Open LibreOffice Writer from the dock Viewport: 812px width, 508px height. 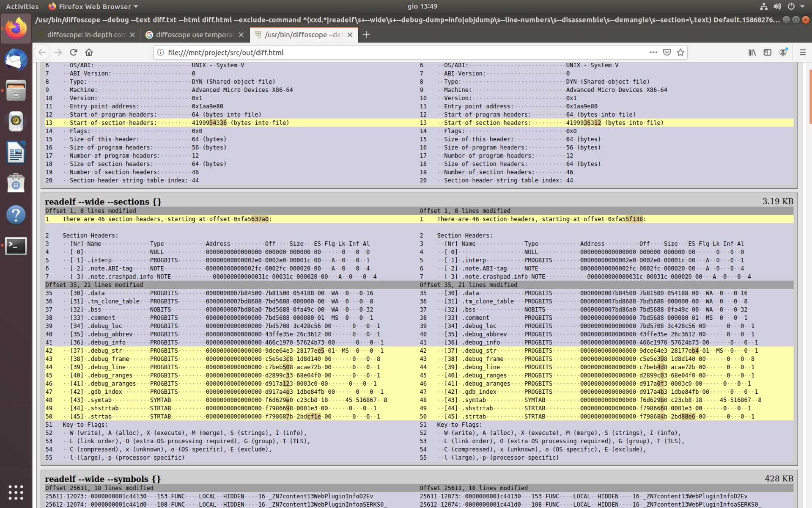tap(16, 152)
